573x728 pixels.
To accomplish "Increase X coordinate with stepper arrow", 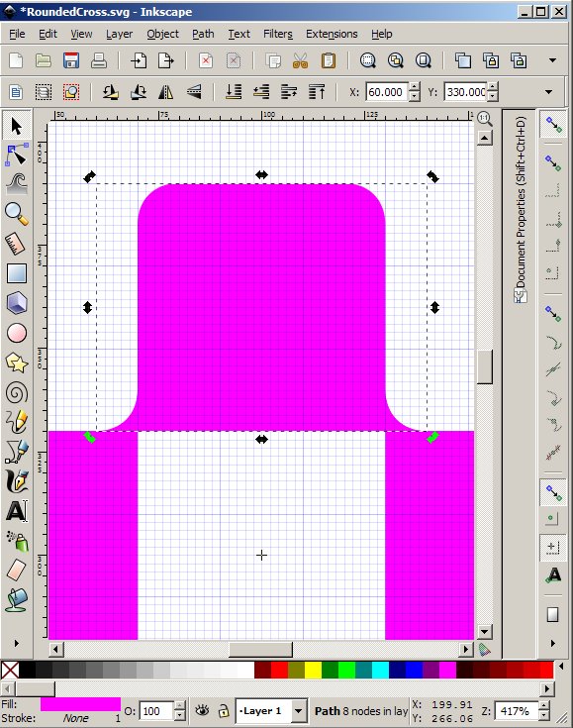I will [x=415, y=86].
